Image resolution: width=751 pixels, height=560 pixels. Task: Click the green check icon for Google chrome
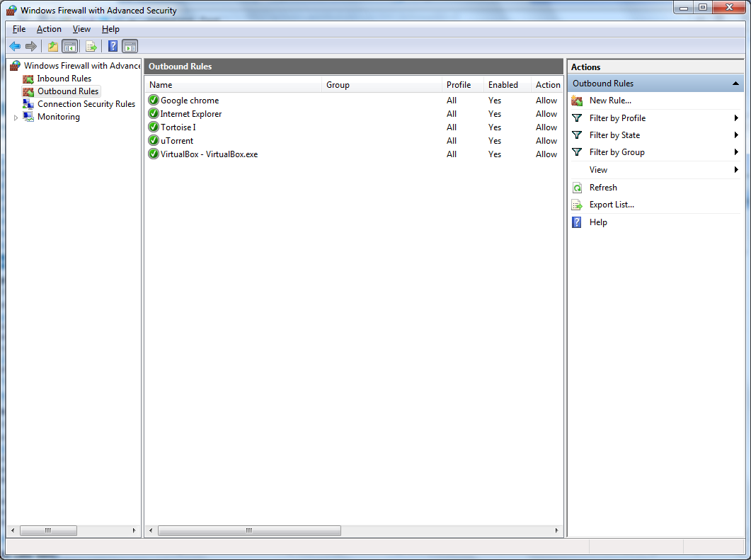click(154, 100)
